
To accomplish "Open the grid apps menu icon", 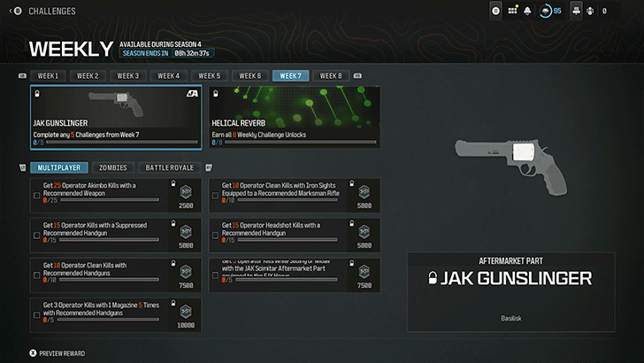I will point(512,11).
